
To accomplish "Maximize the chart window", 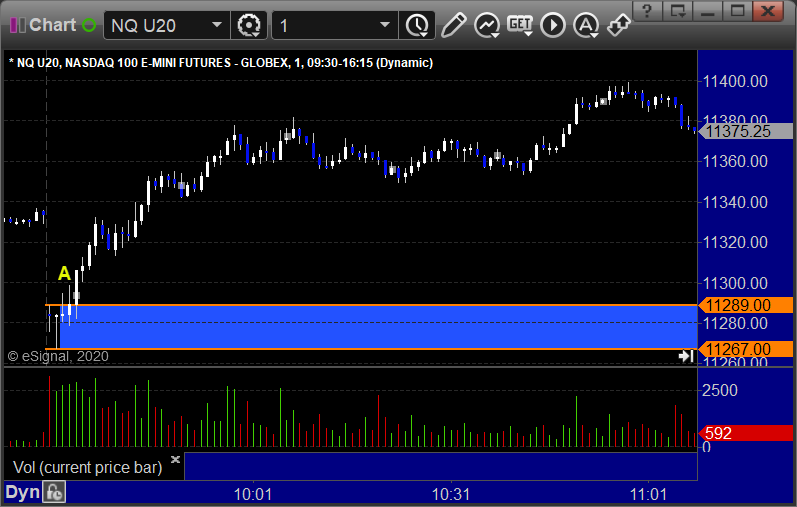I will pyautogui.click(x=738, y=11).
